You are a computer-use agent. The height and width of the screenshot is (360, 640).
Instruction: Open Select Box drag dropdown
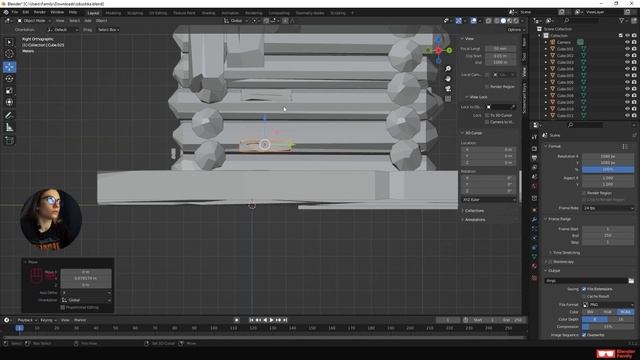[108, 30]
